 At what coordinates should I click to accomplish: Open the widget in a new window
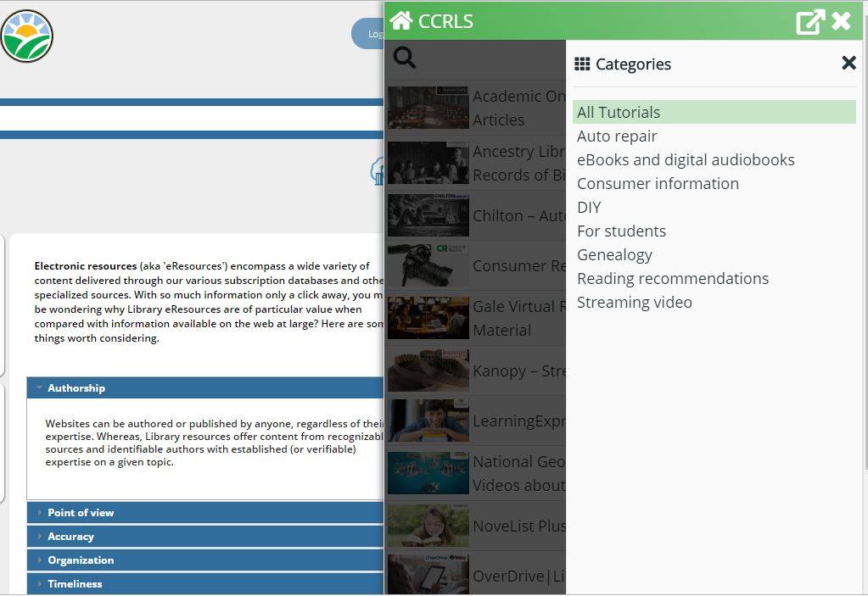coord(809,22)
